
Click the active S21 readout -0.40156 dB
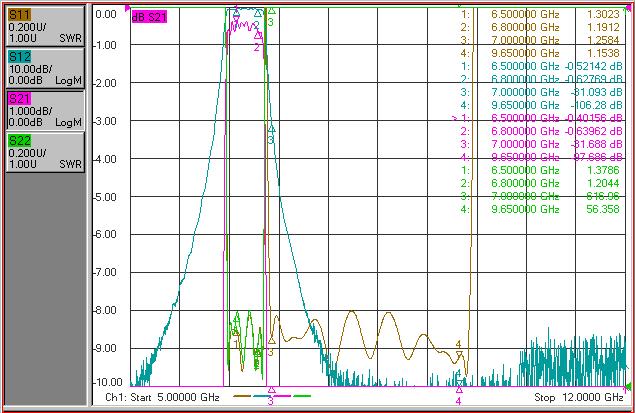point(593,118)
